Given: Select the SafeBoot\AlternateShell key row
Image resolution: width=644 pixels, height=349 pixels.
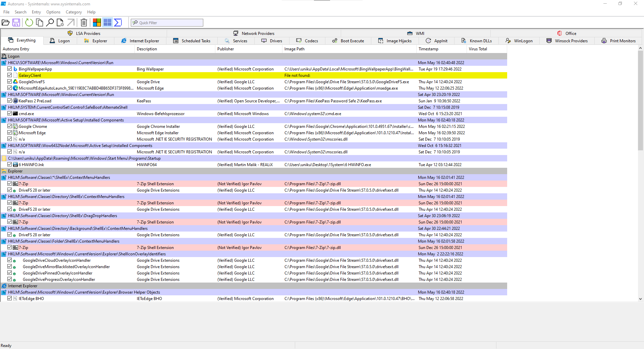Looking at the screenshot, I should (x=254, y=107).
